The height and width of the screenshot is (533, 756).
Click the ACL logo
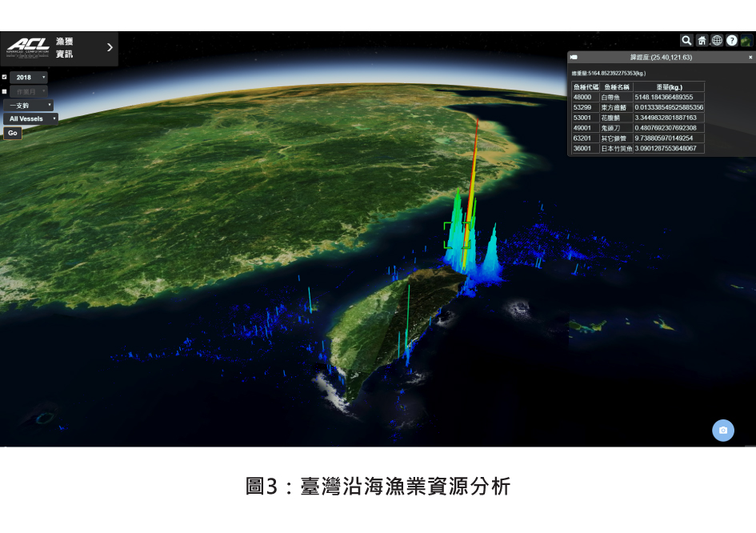click(x=29, y=46)
